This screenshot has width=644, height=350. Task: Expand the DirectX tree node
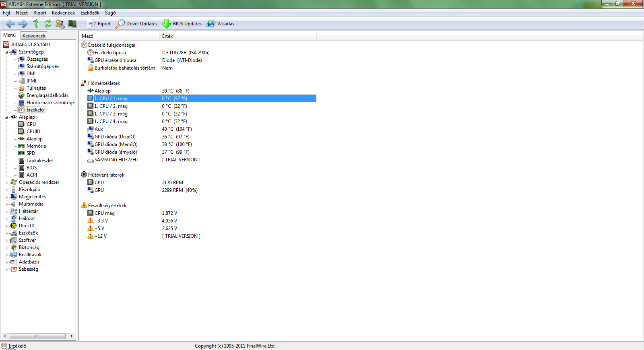[x=6, y=226]
